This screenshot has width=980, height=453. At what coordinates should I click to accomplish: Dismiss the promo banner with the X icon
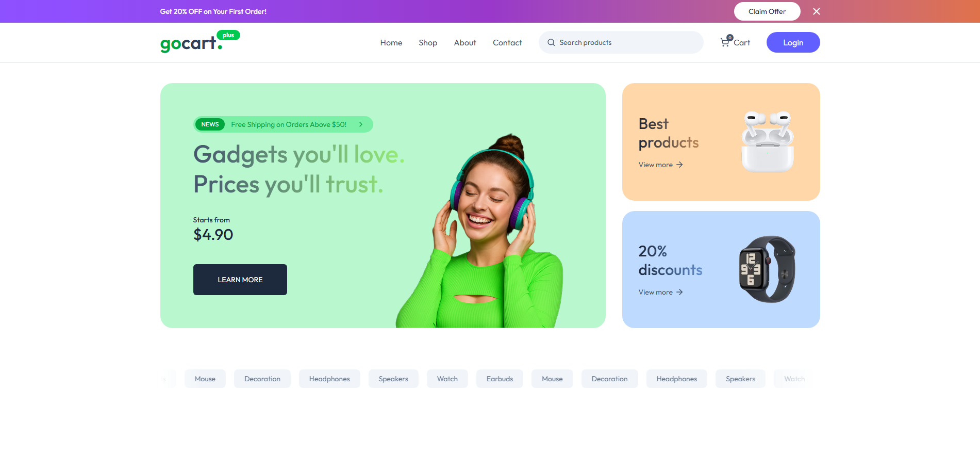816,11
